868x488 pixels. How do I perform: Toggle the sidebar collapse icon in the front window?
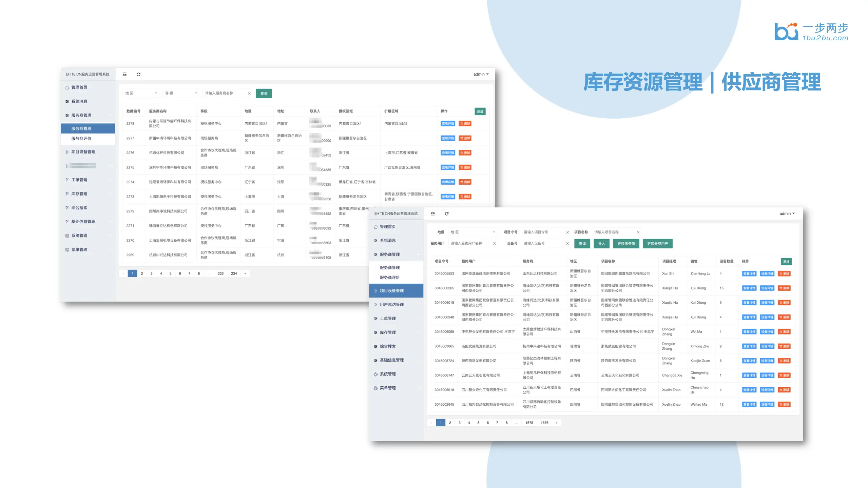(432, 213)
